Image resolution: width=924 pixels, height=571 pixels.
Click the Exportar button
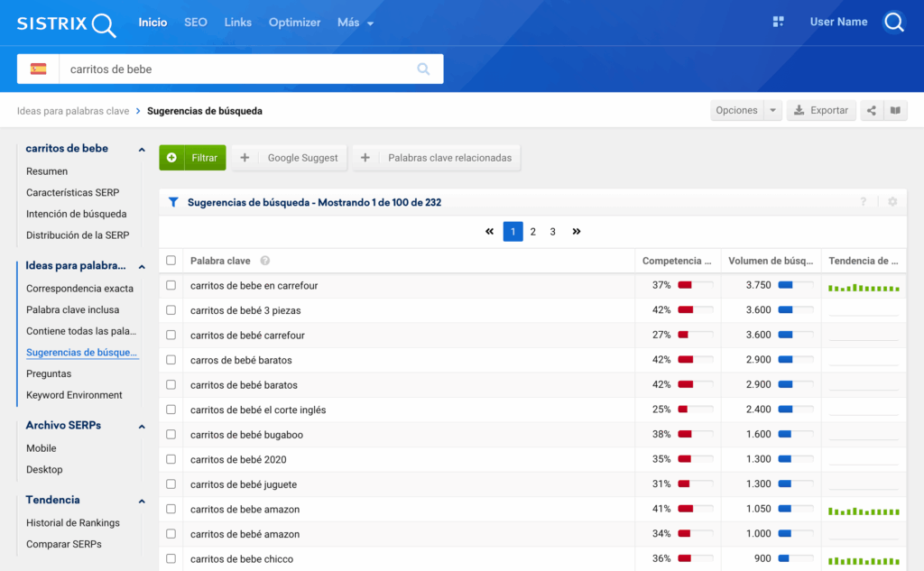(821, 110)
